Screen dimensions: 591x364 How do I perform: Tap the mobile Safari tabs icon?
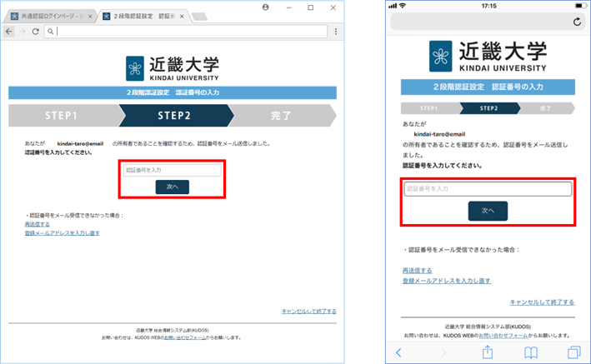pyautogui.click(x=573, y=352)
